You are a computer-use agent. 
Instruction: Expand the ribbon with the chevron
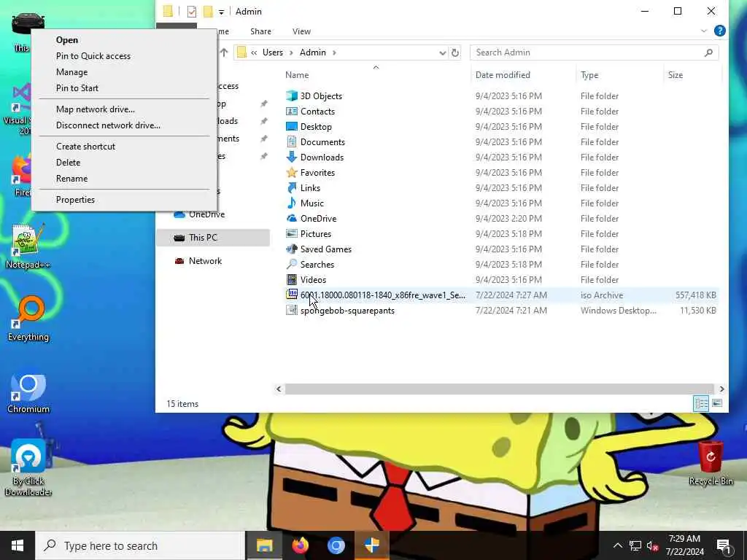pyautogui.click(x=704, y=31)
